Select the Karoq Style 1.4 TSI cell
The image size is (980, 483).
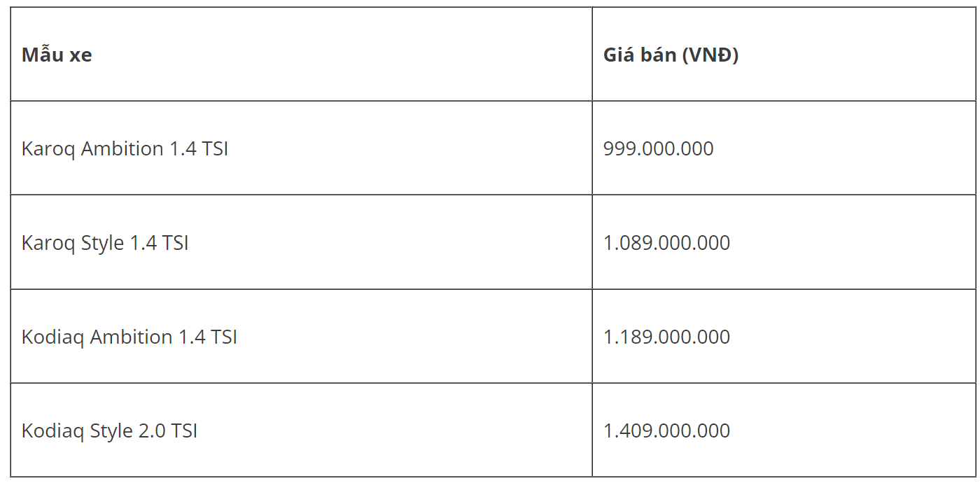[105, 243]
